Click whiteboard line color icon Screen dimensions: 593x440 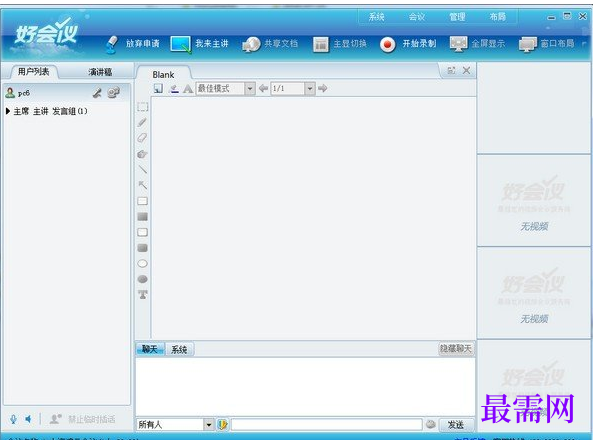[x=174, y=89]
